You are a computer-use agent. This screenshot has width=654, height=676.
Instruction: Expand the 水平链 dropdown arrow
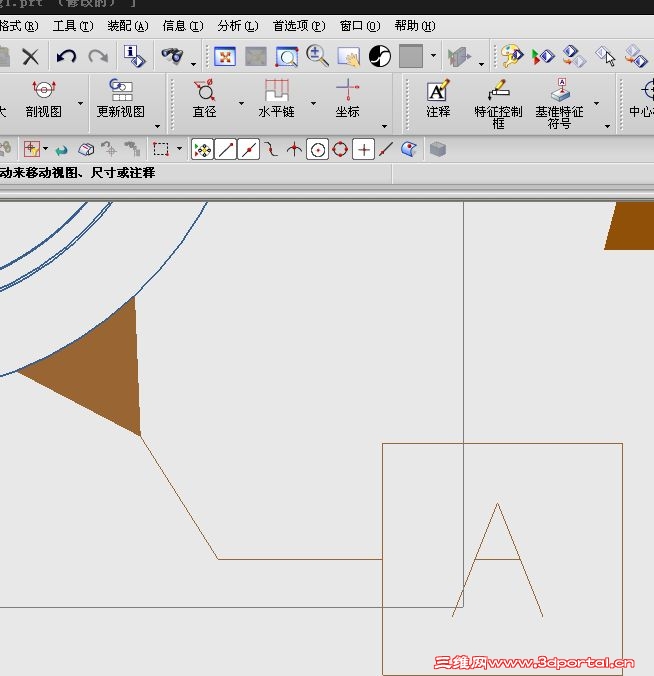[x=313, y=103]
